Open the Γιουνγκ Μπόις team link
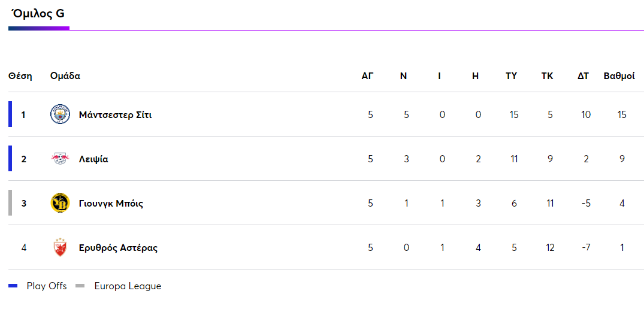 point(111,203)
